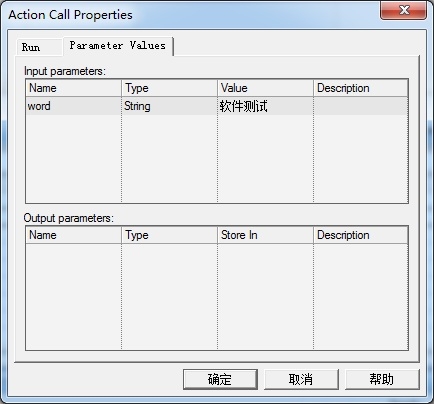
Task: Click the Name column header in Input parameters
Action: coord(74,88)
